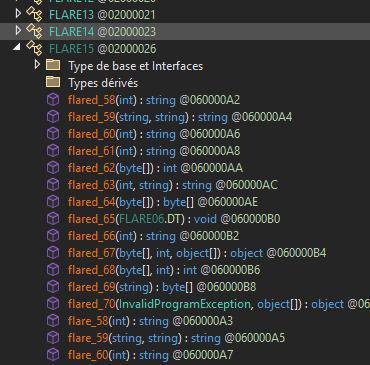Select method flared_59(string, string)

[180, 117]
